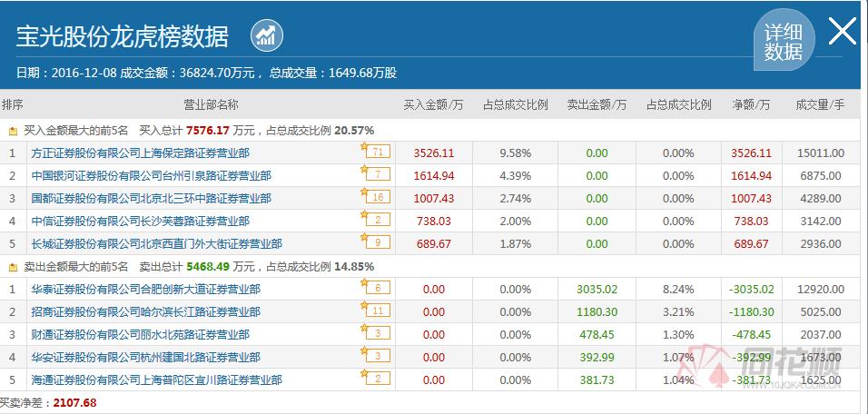The width and height of the screenshot is (868, 414).
Task: Select sell ratio total 14.85%
Action: 354,267
